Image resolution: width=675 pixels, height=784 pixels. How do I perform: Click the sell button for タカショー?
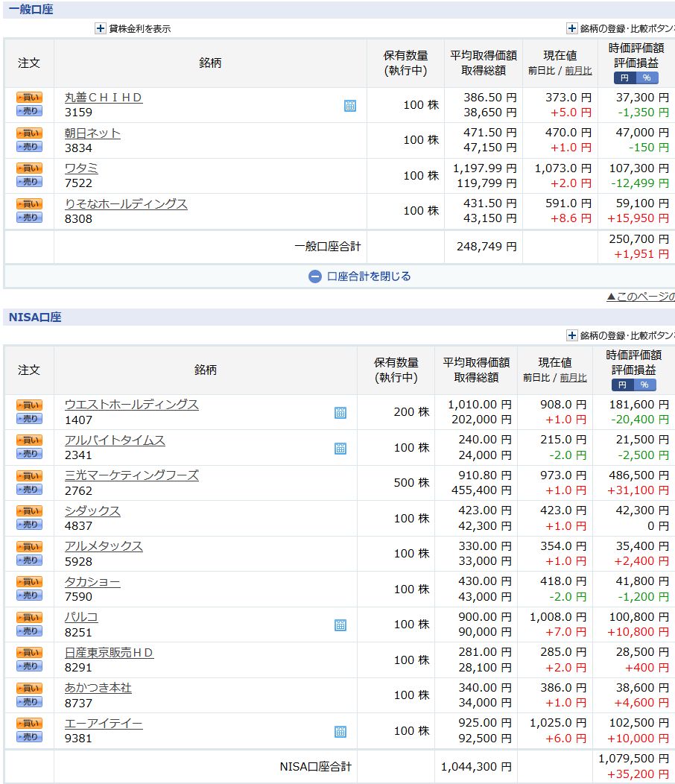click(x=29, y=595)
